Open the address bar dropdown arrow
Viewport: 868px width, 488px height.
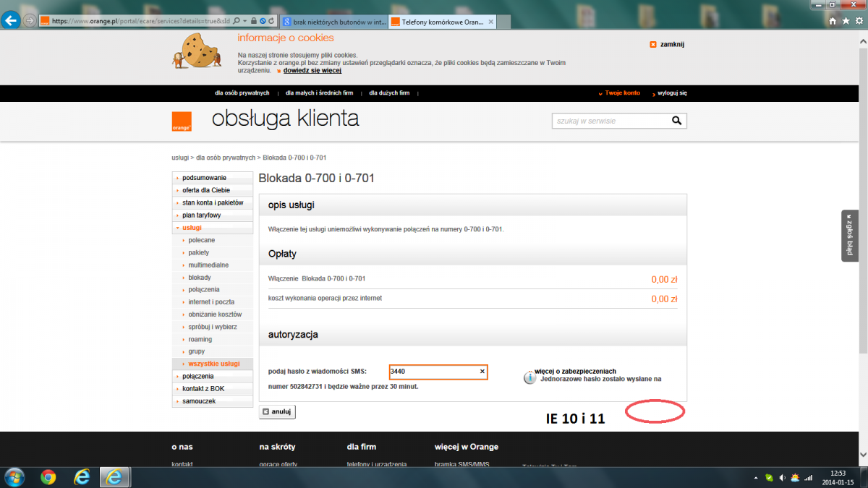[244, 21]
